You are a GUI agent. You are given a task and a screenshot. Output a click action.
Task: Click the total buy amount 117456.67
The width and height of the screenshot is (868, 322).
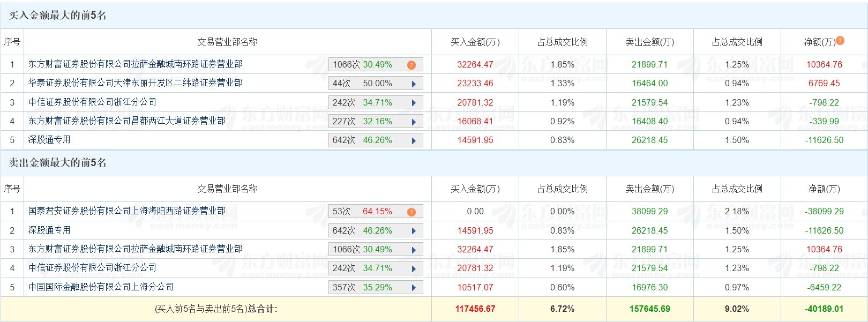475,309
